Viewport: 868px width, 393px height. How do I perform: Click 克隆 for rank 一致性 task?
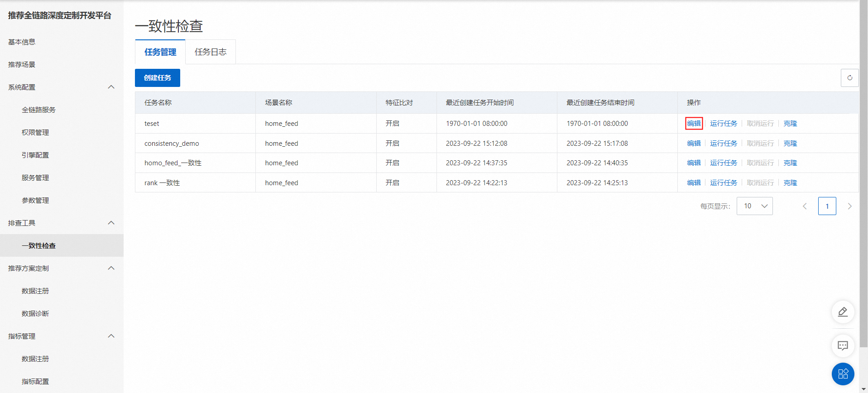pos(790,182)
